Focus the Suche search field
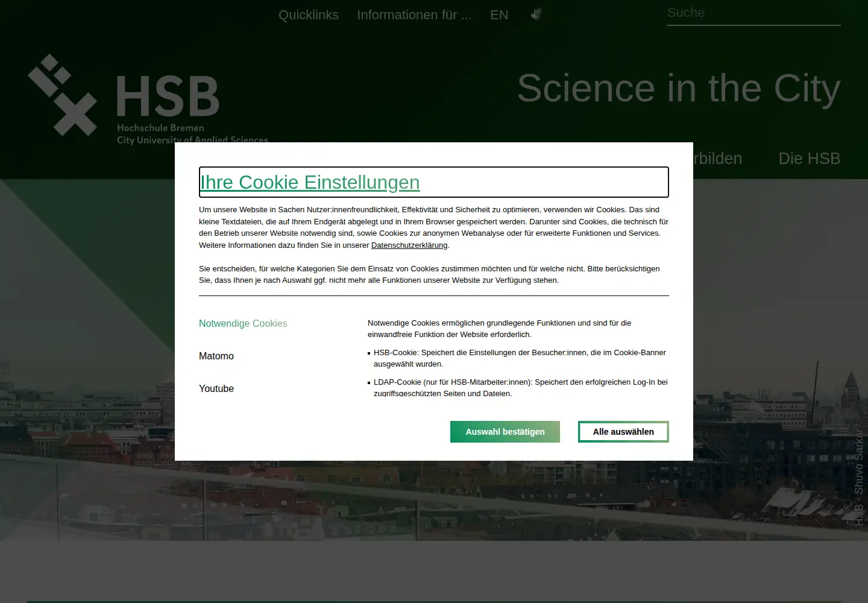The image size is (868, 603). click(753, 13)
